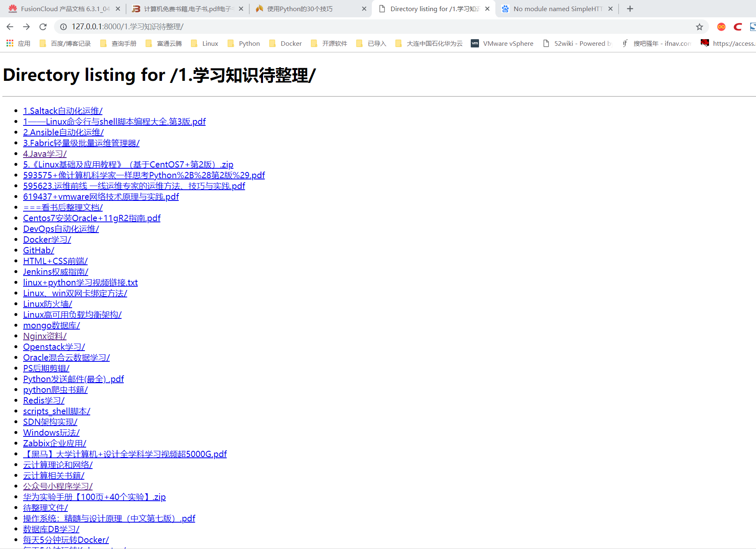Open Centos7安装Oracle+11gR2指南.pdf
Image resolution: width=756 pixels, height=549 pixels.
[x=92, y=218]
